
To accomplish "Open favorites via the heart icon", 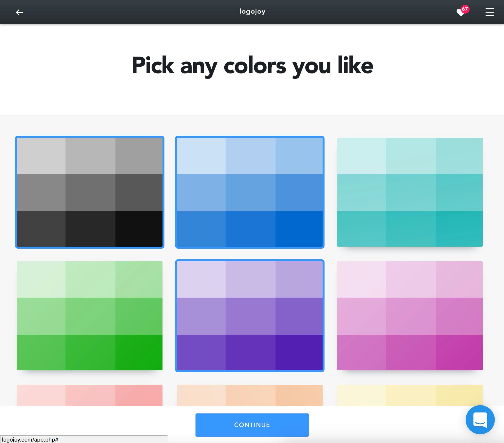I will click(460, 12).
